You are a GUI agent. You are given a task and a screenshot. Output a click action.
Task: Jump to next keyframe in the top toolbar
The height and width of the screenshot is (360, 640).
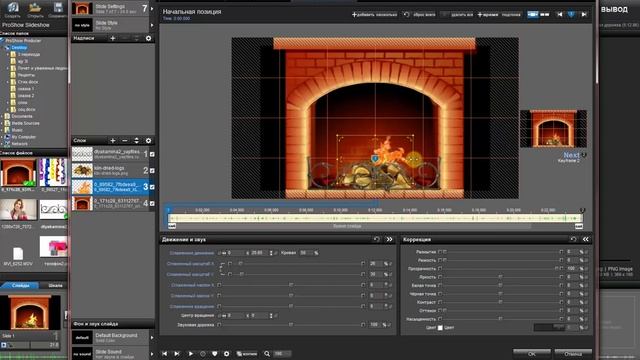[584, 14]
